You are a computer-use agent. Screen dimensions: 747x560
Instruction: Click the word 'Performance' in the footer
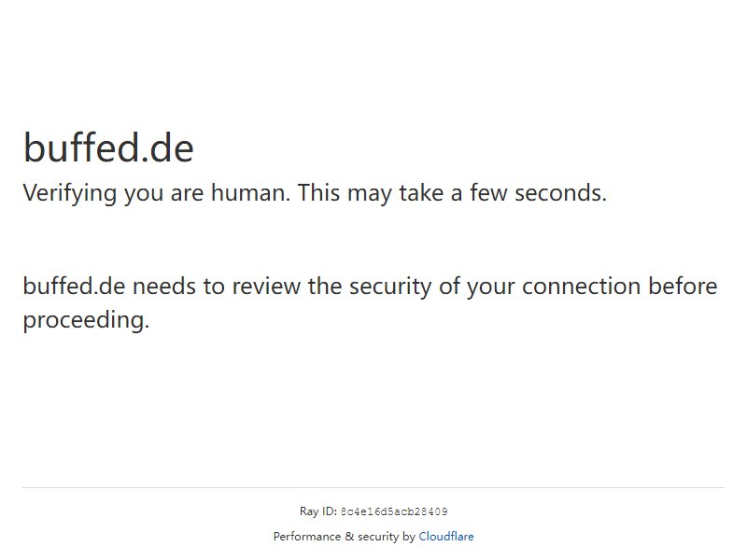pyautogui.click(x=307, y=537)
